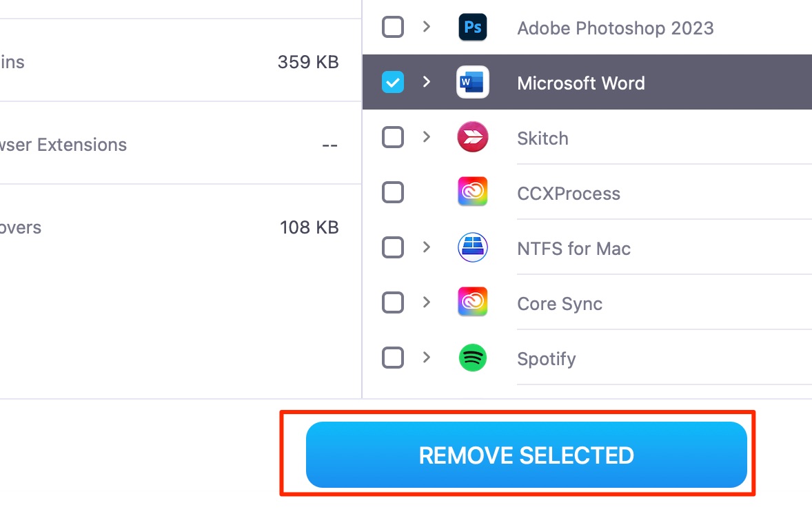Expand Core Sync details arrow

click(x=426, y=302)
